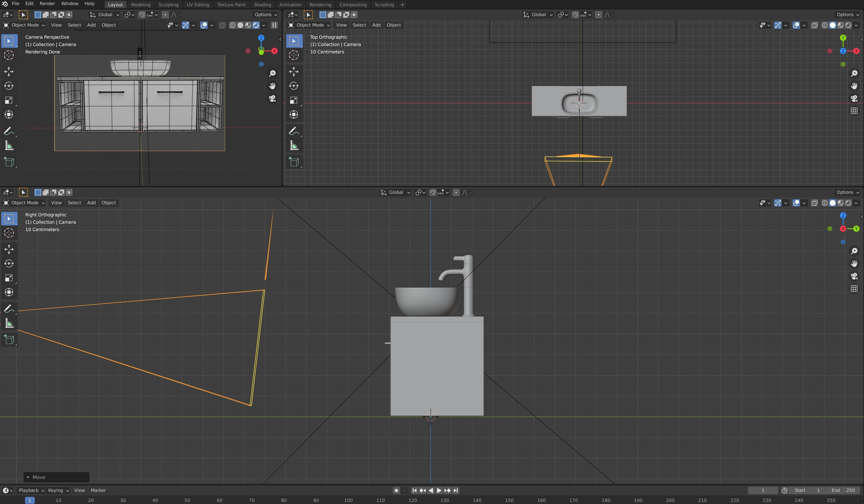This screenshot has width=864, height=504.
Task: Open Options dropdown in camera viewport
Action: click(266, 15)
